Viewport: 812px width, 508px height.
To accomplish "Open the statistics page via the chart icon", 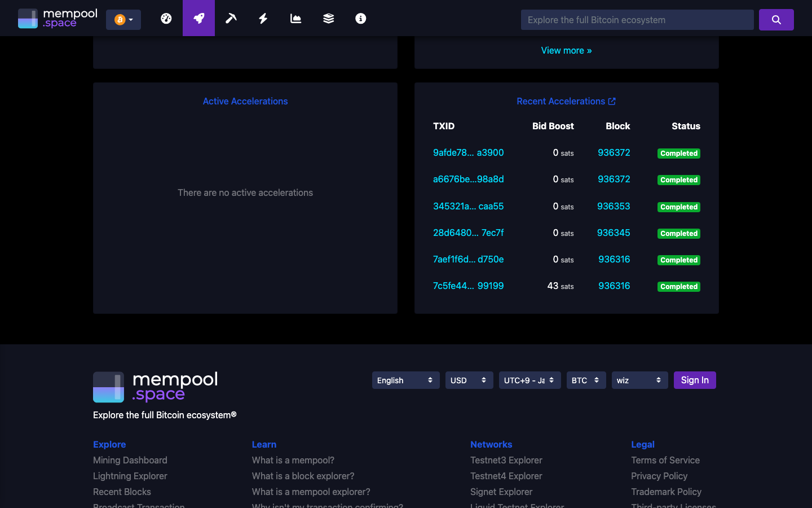I will [x=295, y=18].
